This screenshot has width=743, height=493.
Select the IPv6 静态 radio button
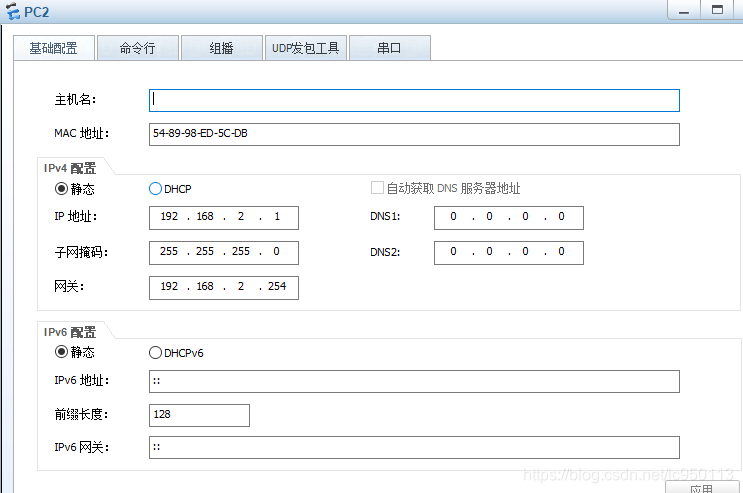pyautogui.click(x=62, y=352)
